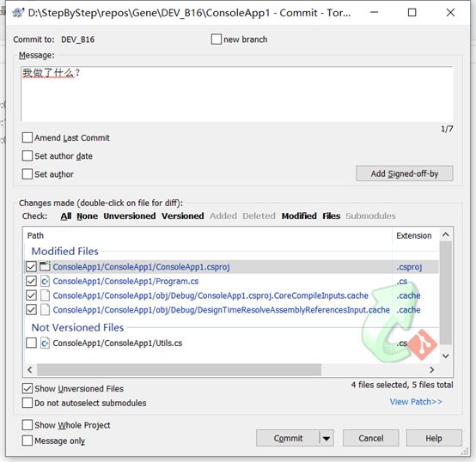
Task: Click the Commit button
Action: point(288,438)
